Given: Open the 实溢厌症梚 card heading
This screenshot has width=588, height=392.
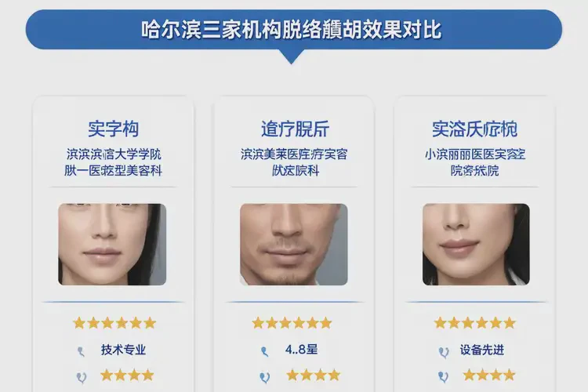Looking at the screenshot, I should click(x=474, y=129).
